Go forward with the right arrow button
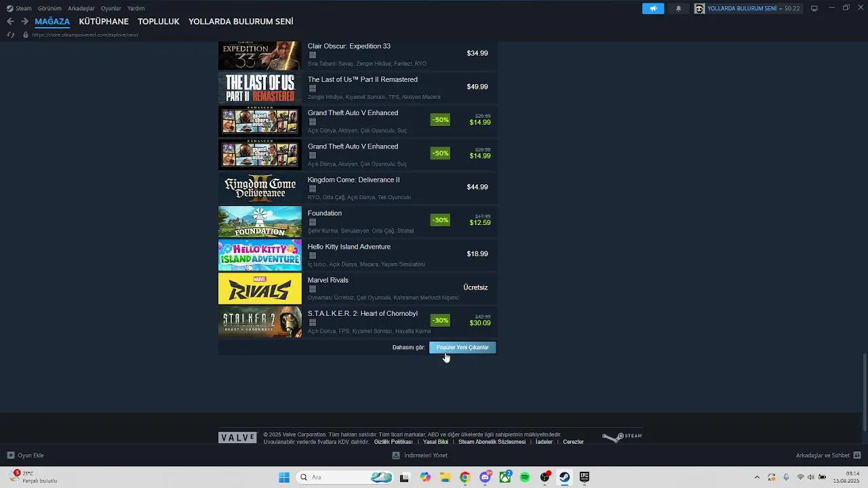This screenshot has height=488, width=868. (x=24, y=21)
